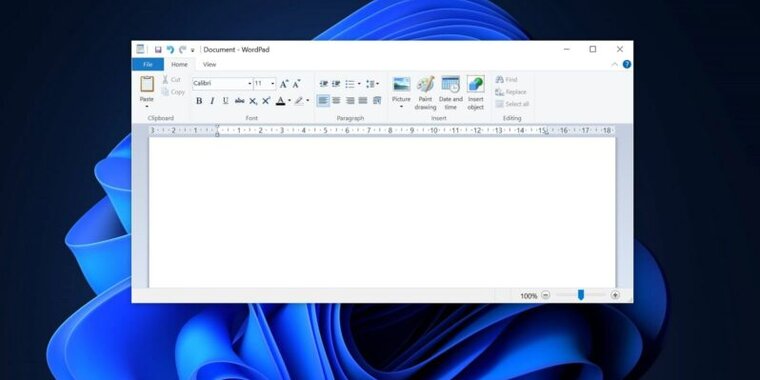The width and height of the screenshot is (760, 380).
Task: Click the Cut button
Action: point(171,80)
